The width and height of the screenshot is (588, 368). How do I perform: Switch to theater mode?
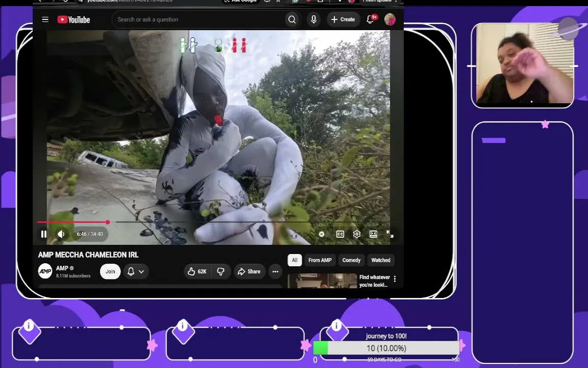(x=374, y=234)
